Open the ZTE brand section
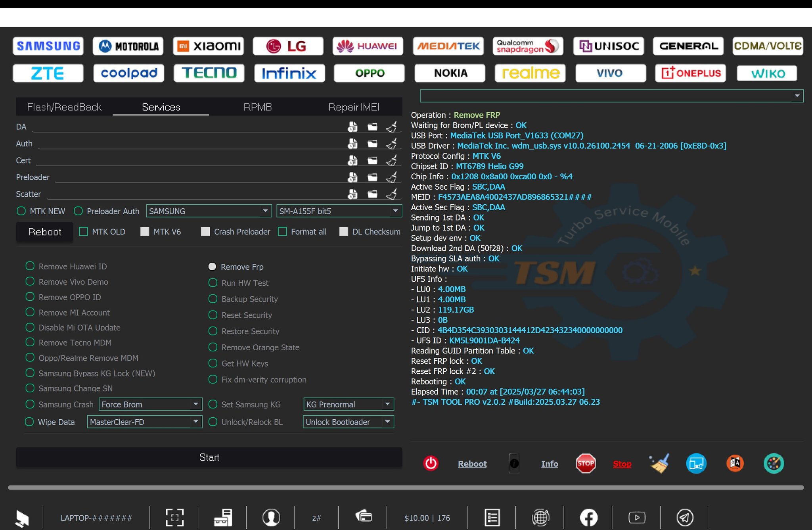This screenshot has height=530, width=812. coord(48,73)
